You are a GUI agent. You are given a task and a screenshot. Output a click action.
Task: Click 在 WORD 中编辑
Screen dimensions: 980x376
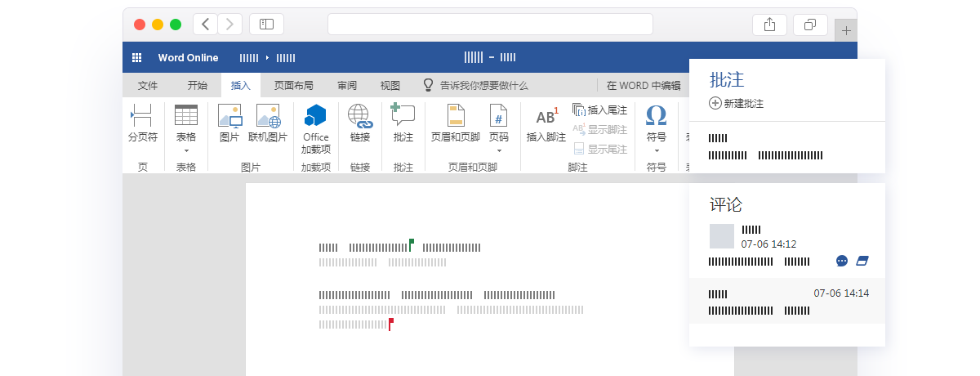click(x=644, y=85)
